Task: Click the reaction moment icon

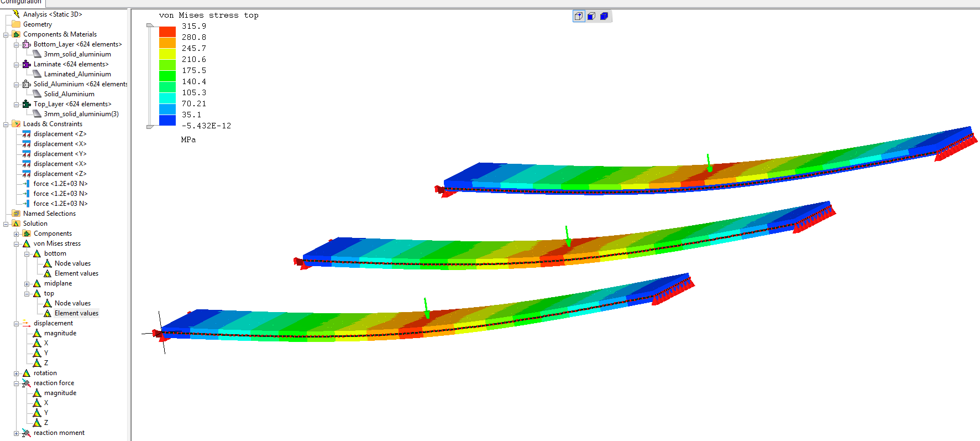Action: [x=27, y=433]
